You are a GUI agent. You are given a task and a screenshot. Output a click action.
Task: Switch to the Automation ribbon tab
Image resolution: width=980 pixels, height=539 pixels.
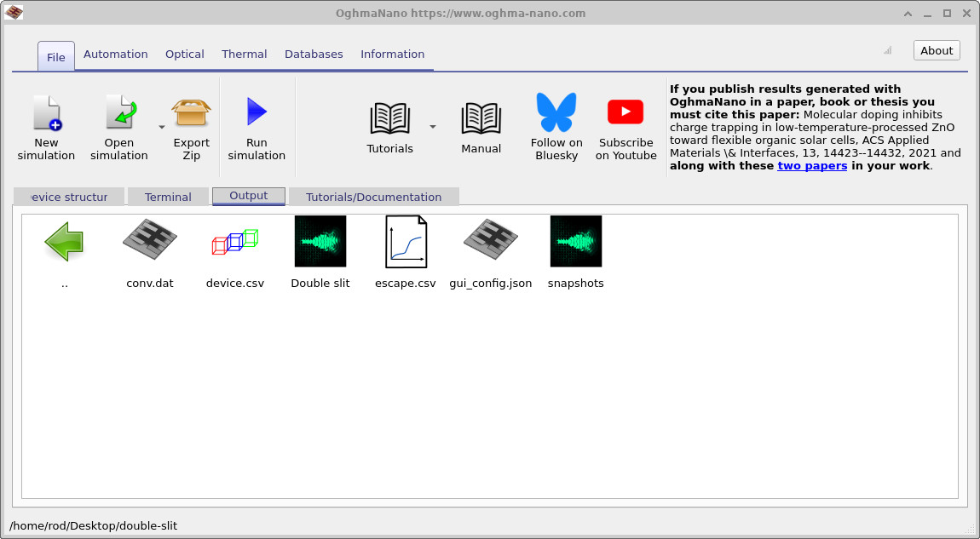(x=116, y=54)
